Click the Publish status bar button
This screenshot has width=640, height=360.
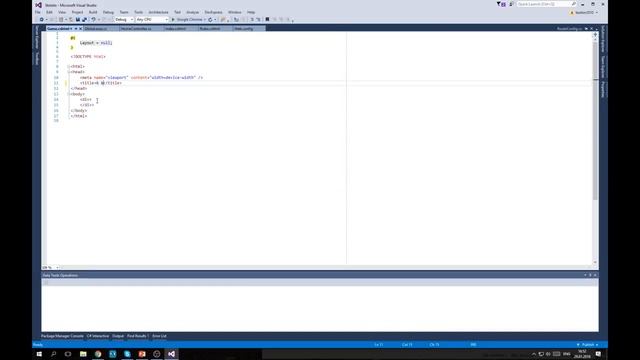click(x=587, y=344)
